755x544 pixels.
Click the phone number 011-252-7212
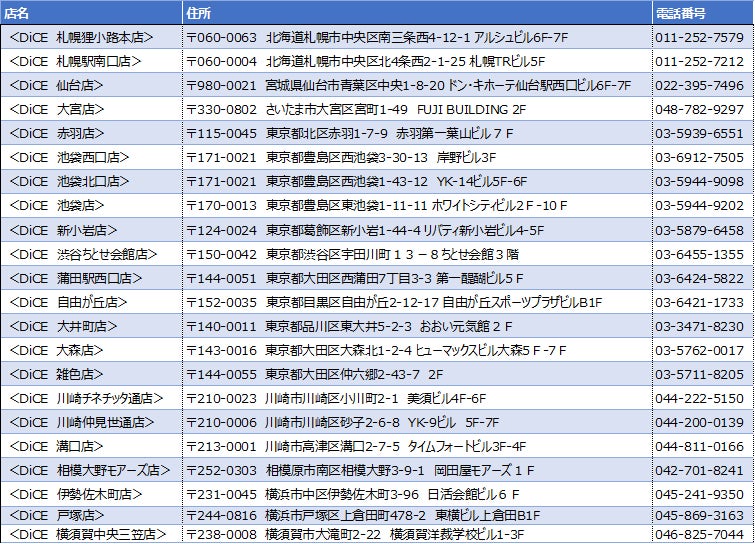point(699,61)
